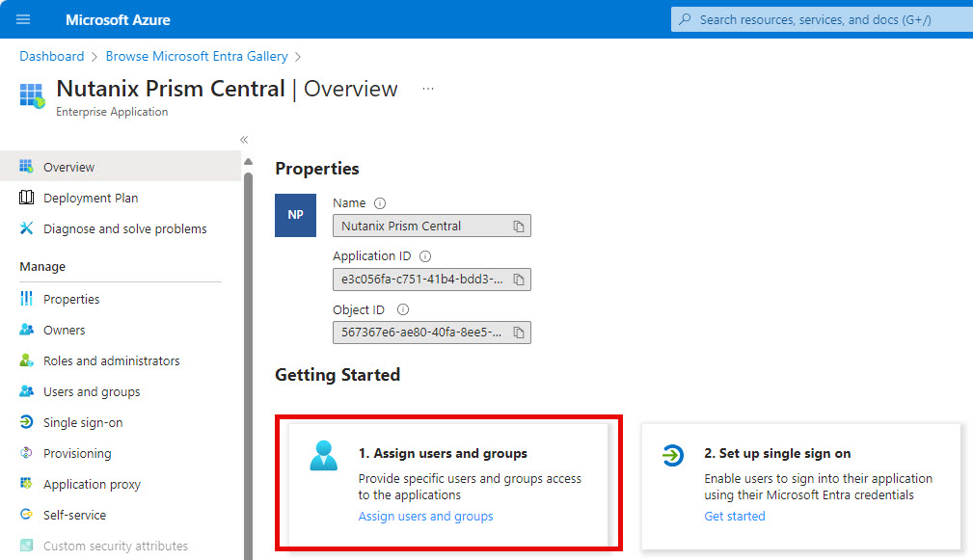Image resolution: width=973 pixels, height=560 pixels.
Task: Show info tooltip for Application ID
Action: click(425, 256)
